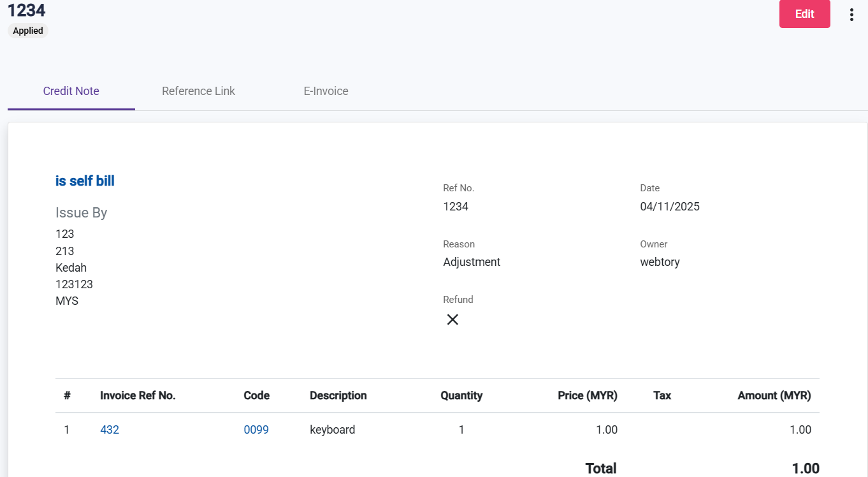Click the Quantity column header

pos(461,395)
